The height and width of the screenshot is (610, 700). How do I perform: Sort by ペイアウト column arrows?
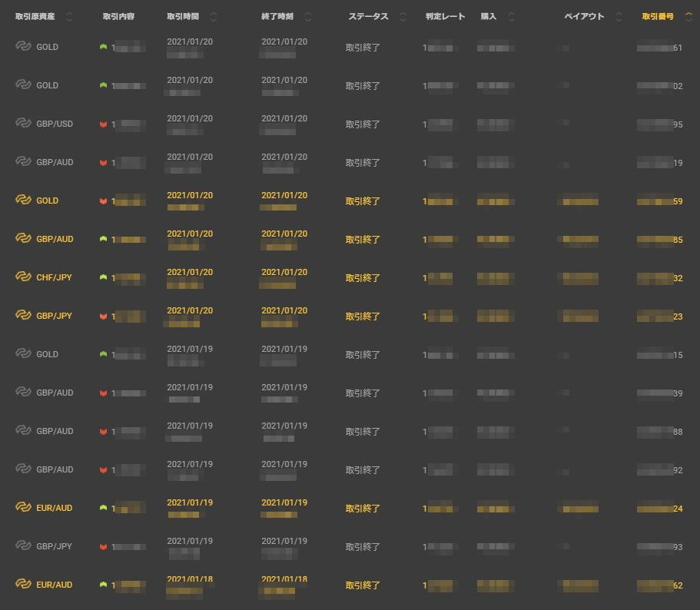pyautogui.click(x=619, y=17)
